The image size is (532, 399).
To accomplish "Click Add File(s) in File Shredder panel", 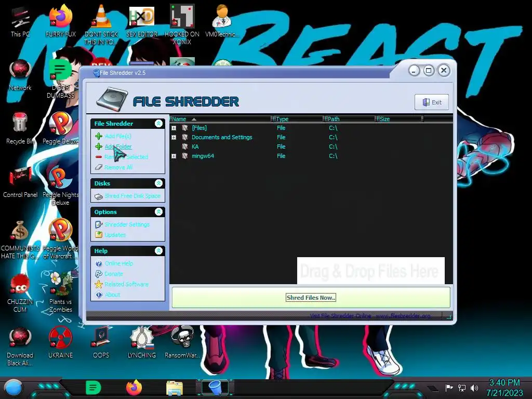I will pyautogui.click(x=118, y=136).
